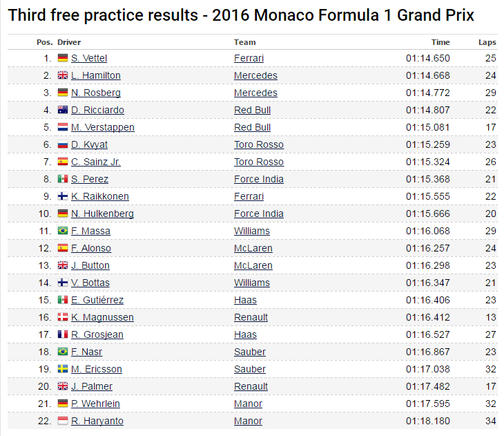Click the Russian flag beside D. Kvyat
Screen dimensions: 504x436
pos(62,144)
